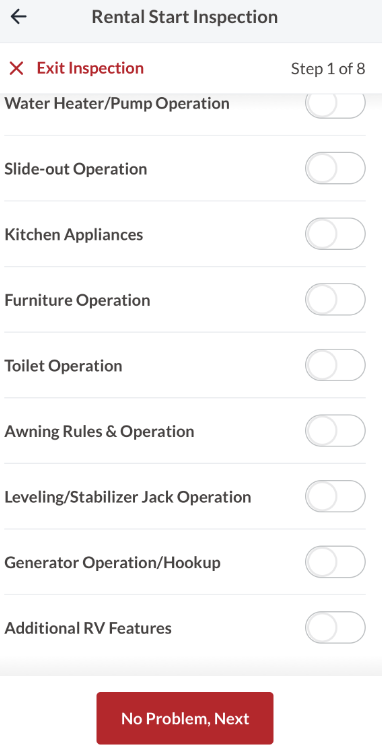Turn on Additional RV Features switch

335,628
